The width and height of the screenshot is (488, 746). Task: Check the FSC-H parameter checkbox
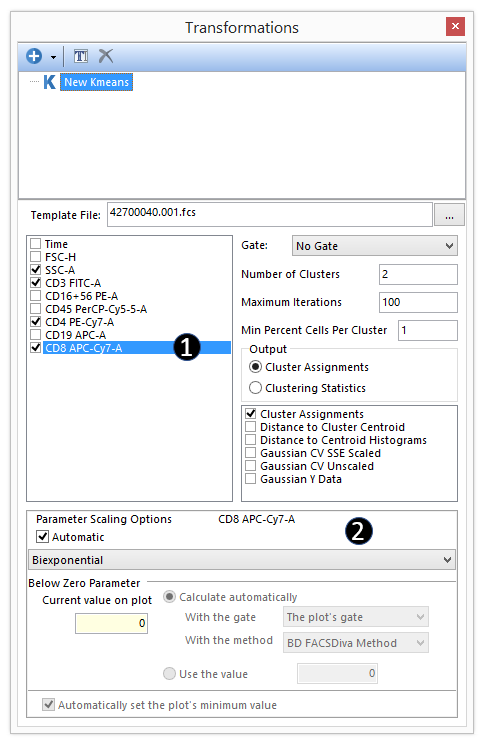[36, 257]
